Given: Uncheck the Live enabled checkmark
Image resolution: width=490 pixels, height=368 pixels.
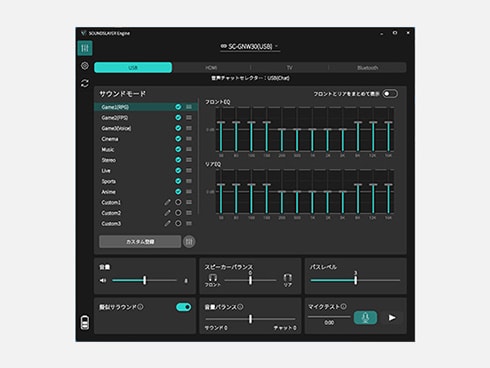Looking at the screenshot, I should [x=178, y=171].
